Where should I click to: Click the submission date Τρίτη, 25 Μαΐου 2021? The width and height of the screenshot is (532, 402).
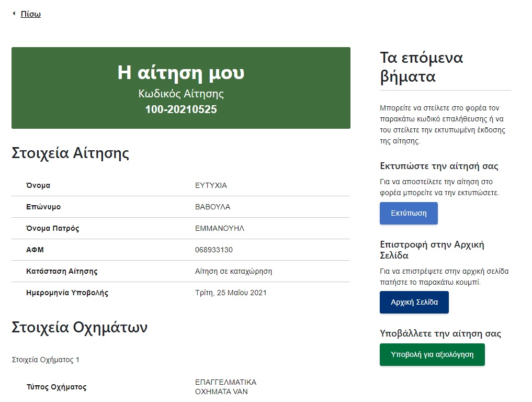[231, 293]
